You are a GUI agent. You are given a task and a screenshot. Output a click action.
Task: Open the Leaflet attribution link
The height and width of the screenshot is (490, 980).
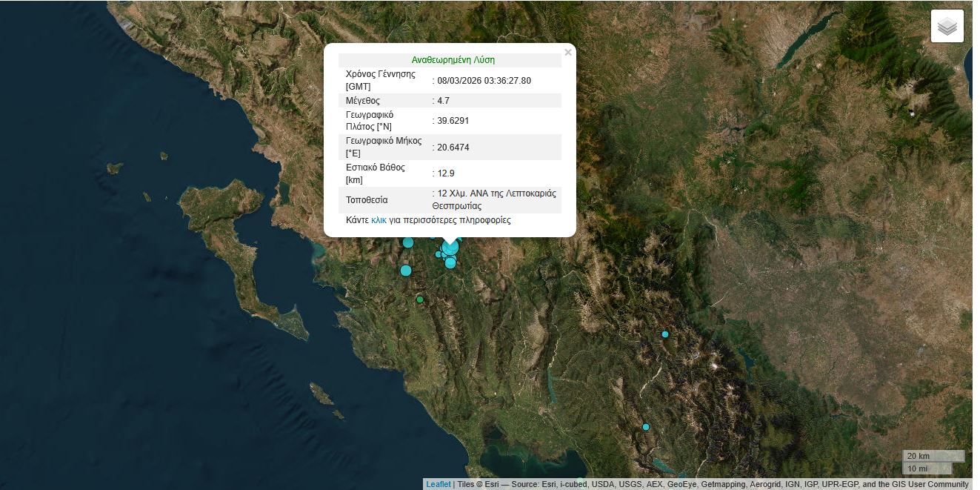click(x=438, y=484)
